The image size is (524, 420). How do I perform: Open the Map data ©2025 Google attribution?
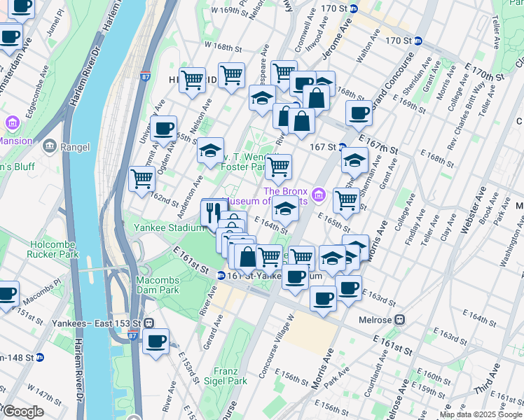(x=480, y=414)
